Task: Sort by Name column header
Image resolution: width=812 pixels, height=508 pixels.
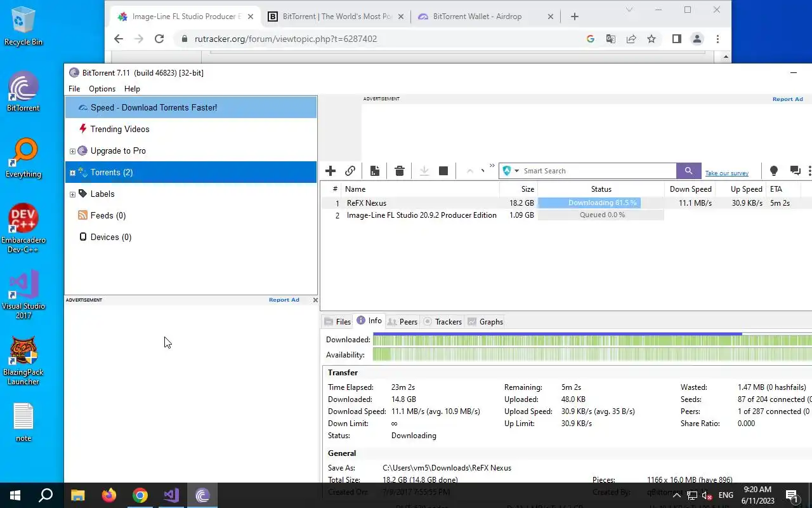Action: (x=421, y=189)
